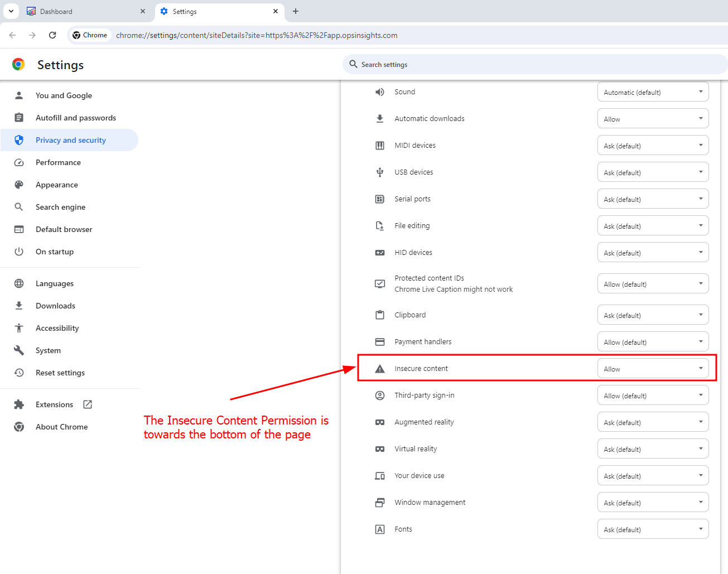Open the Third-party sign-in dropdown
728x574 pixels.
coord(653,395)
